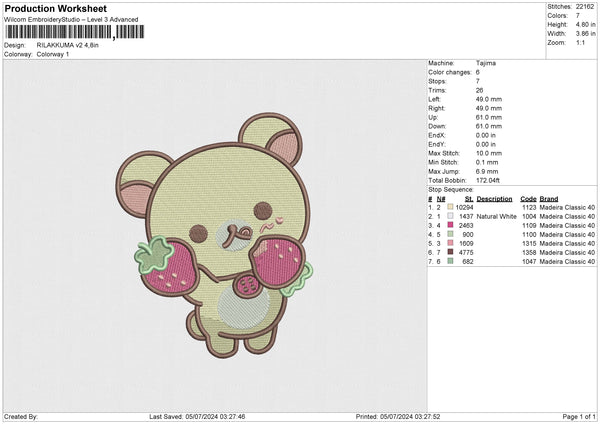Click the dark brown swatch for code 1358
The image size is (600, 424).
[x=449, y=252]
